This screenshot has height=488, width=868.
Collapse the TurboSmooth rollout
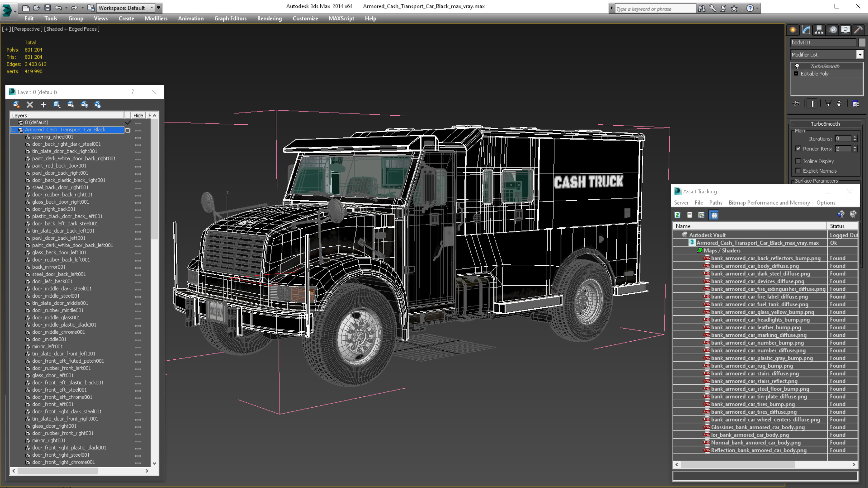coord(793,124)
